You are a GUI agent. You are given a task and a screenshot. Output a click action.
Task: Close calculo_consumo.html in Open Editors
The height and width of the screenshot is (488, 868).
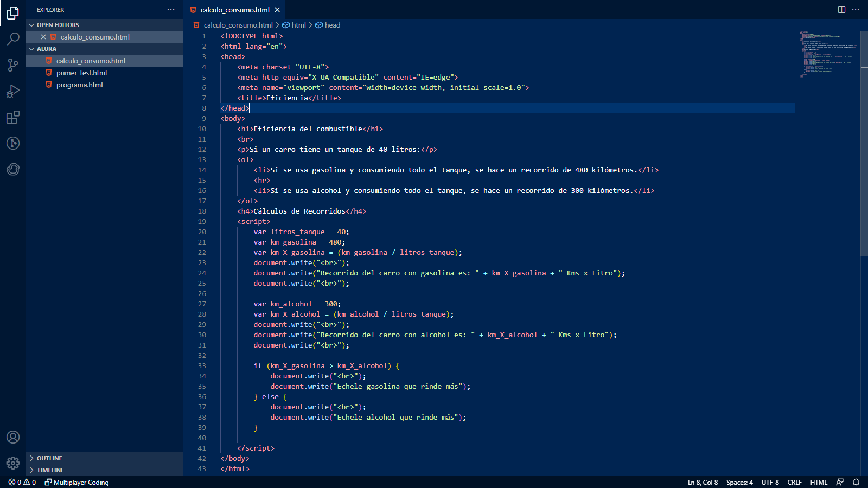click(x=43, y=37)
